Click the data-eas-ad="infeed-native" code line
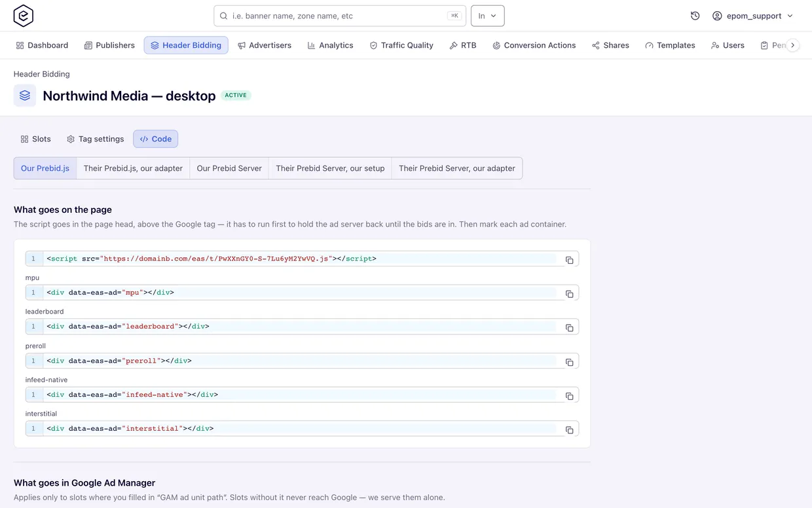Viewport: 812px width, 508px height. click(302, 395)
